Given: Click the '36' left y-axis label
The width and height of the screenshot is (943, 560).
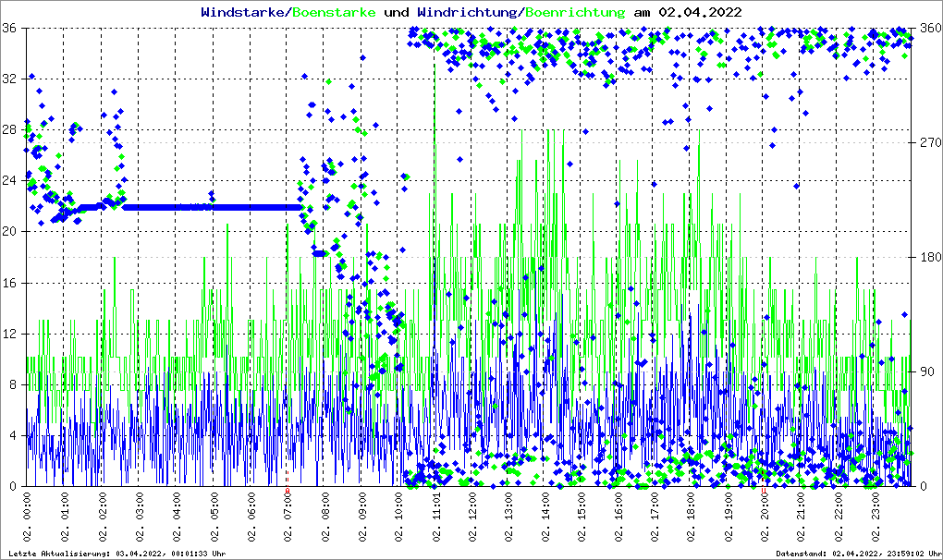Looking at the screenshot, I should (x=12, y=28).
